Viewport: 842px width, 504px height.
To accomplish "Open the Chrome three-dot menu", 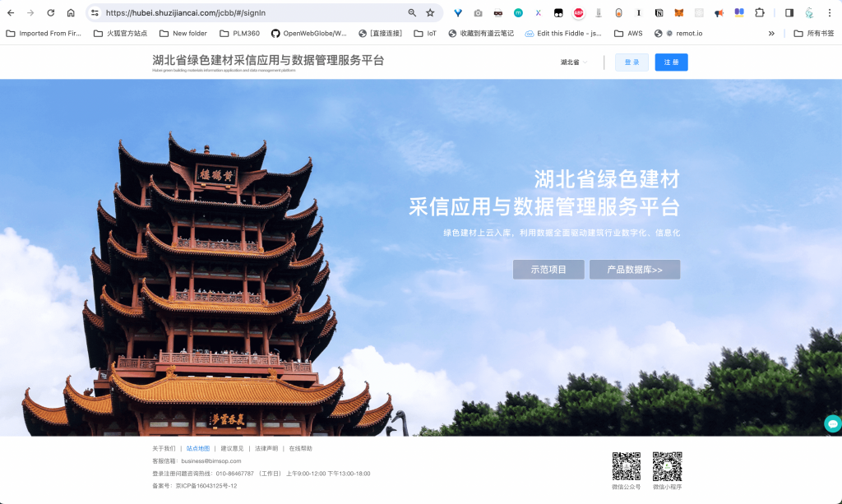I will (x=829, y=13).
